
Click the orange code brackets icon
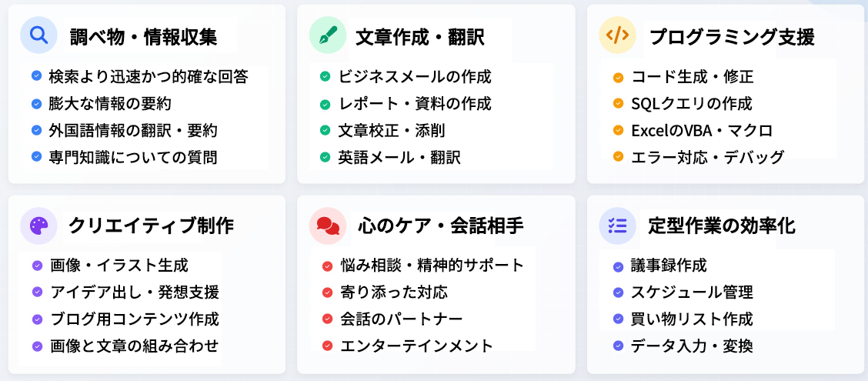(x=617, y=35)
